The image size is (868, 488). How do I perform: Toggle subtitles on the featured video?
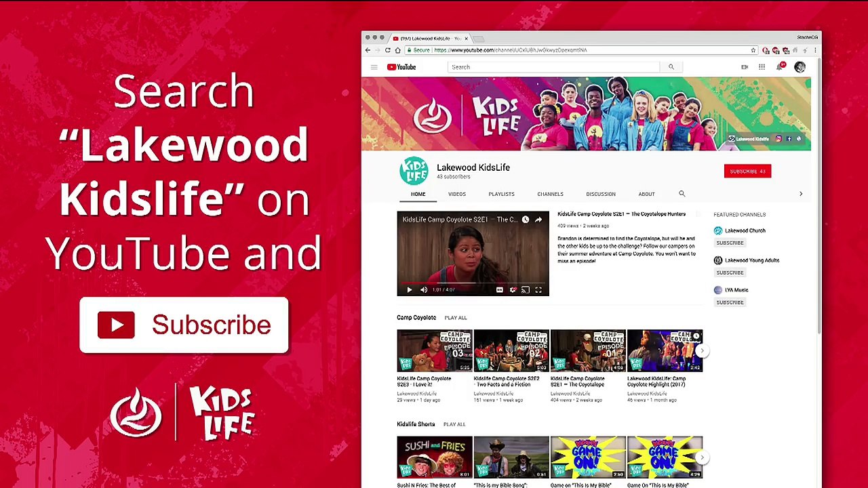(x=500, y=290)
